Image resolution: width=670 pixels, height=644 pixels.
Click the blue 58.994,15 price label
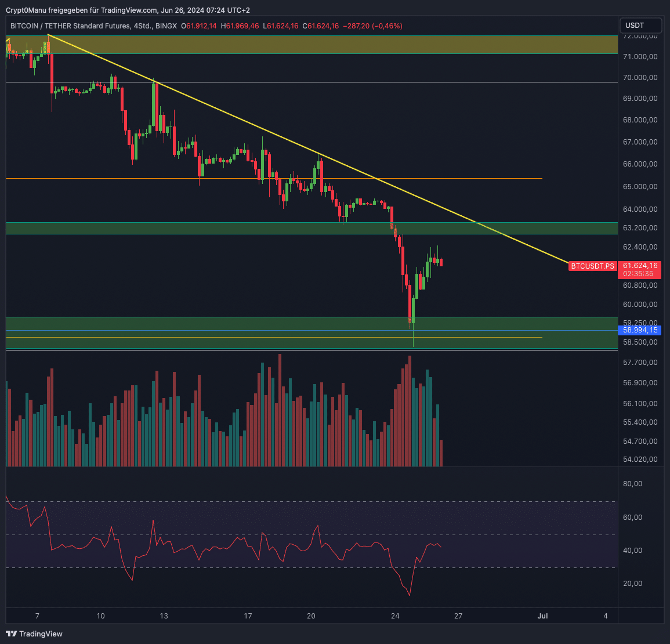point(640,330)
